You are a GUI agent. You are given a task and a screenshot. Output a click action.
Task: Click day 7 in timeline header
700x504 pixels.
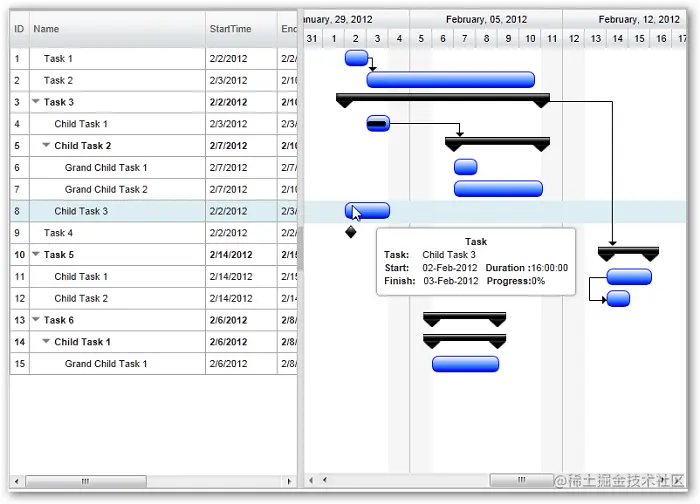point(464,39)
